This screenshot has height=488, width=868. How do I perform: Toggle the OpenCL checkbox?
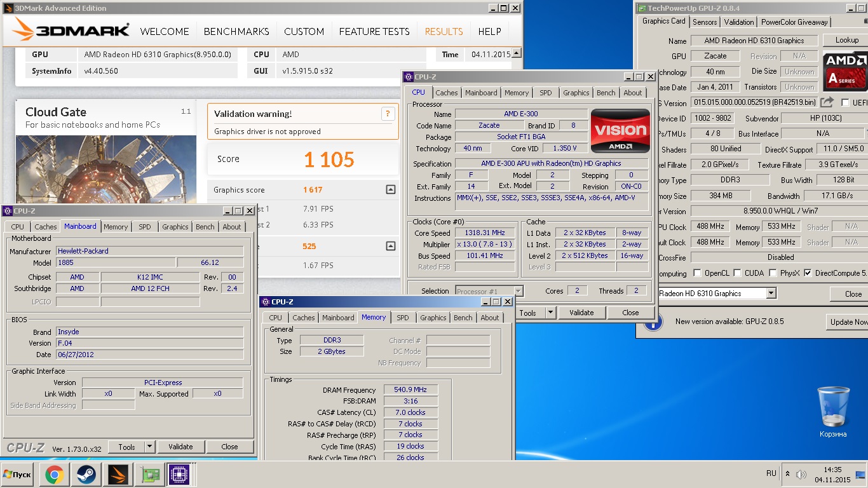[698, 273]
